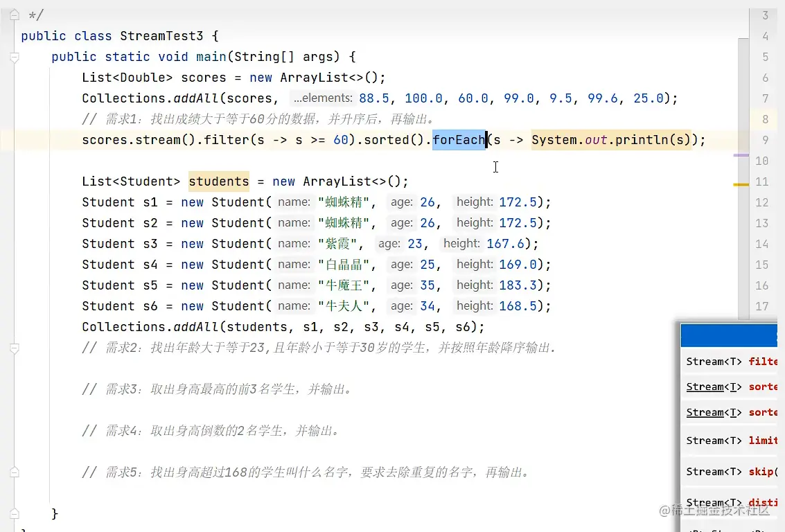The width and height of the screenshot is (785, 532).
Task: Click the '...elements:' parameter hint
Action: coord(323,98)
